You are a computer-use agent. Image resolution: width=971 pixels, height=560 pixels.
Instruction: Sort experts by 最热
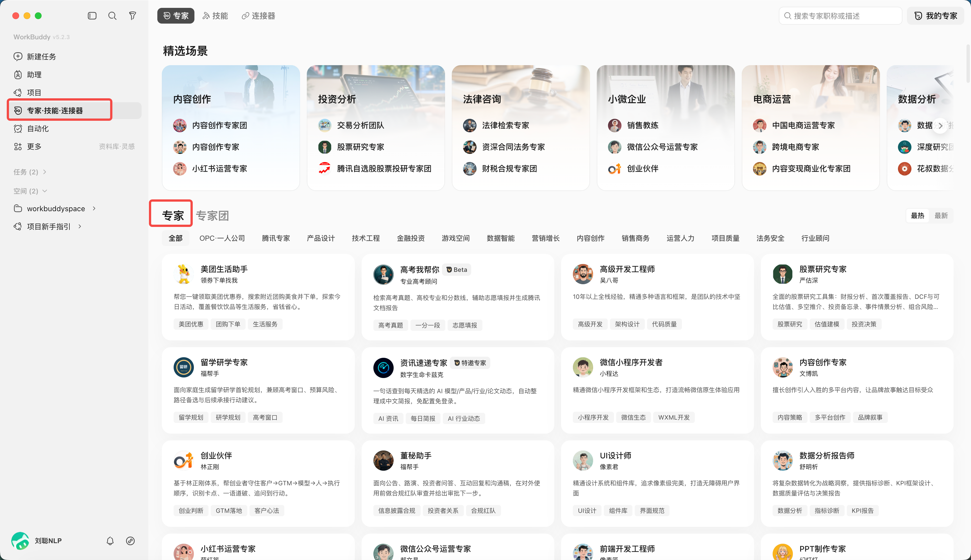coord(918,216)
